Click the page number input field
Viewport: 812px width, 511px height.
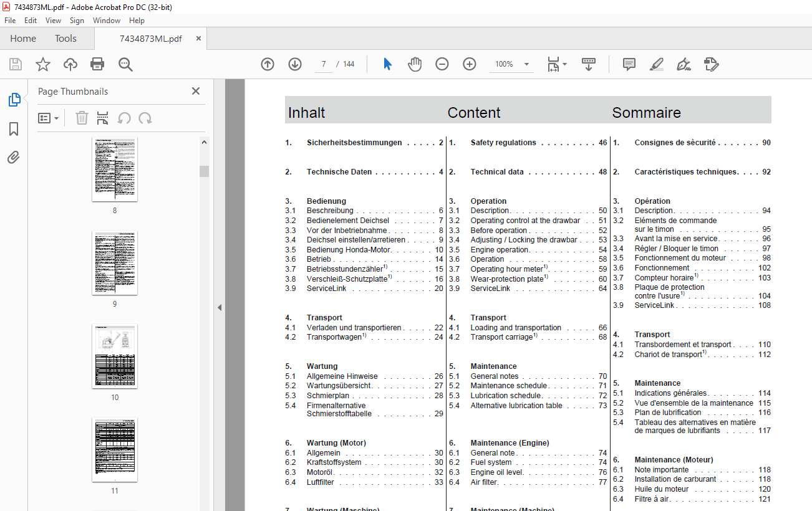tap(324, 64)
